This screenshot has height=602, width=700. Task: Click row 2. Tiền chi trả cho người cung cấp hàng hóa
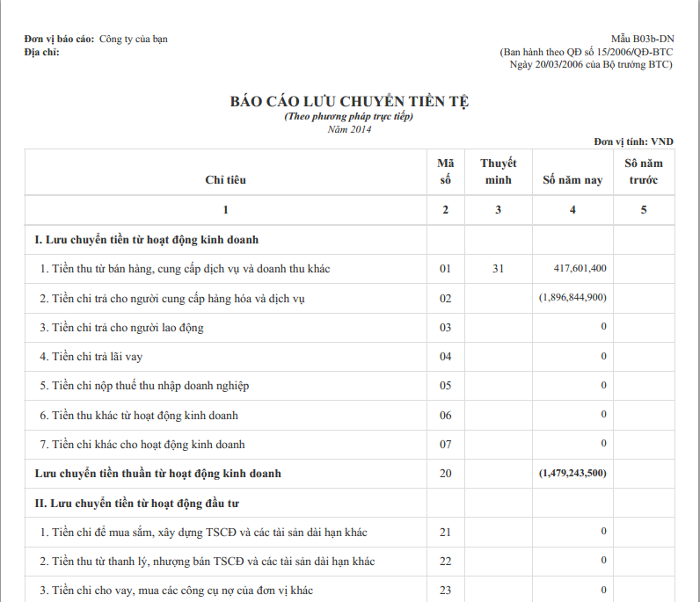pos(171,299)
